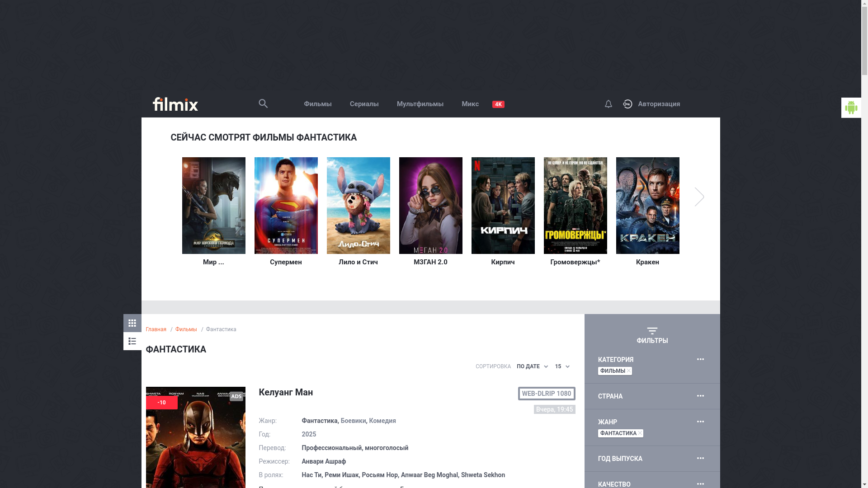868x488 pixels.
Task: Click the Супермен title text
Action: pos(286,262)
